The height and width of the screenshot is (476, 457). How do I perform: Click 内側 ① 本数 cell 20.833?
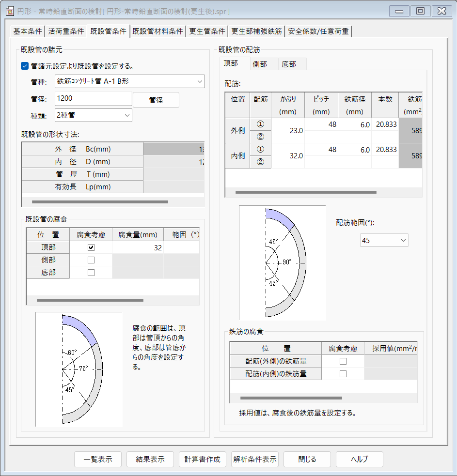385,150
